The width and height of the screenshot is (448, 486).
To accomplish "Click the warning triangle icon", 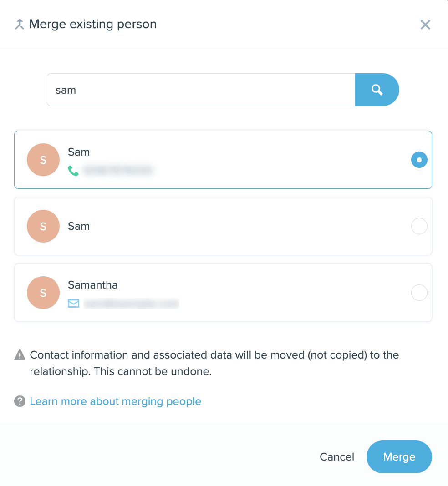I will [20, 354].
